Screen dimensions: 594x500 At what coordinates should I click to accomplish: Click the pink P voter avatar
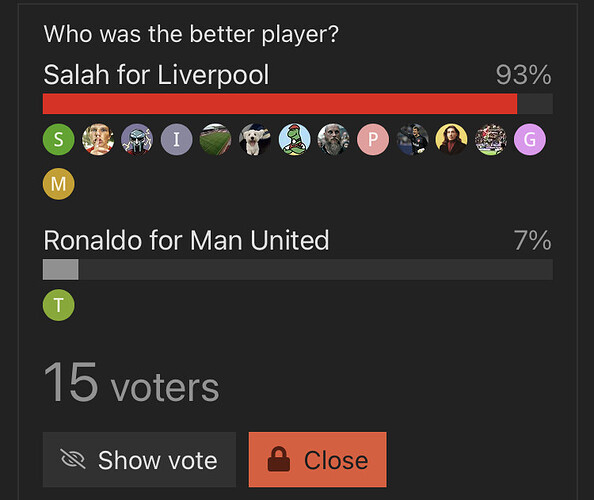pyautogui.click(x=373, y=139)
